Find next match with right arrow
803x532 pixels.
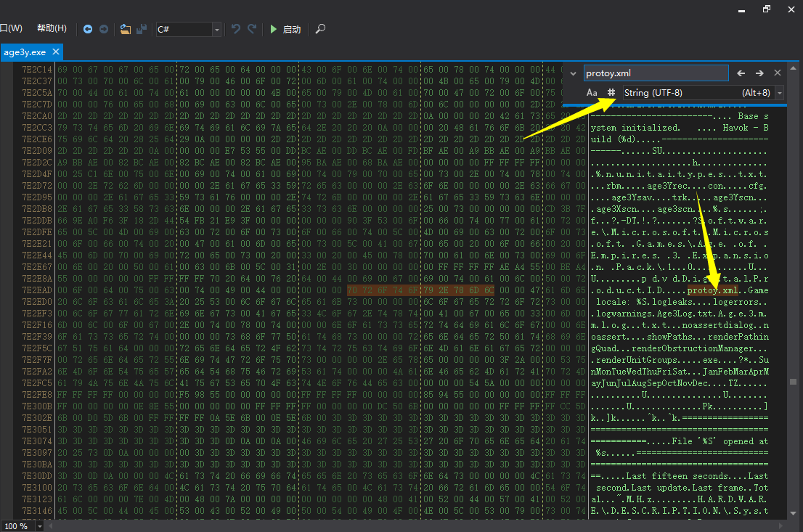coord(759,73)
